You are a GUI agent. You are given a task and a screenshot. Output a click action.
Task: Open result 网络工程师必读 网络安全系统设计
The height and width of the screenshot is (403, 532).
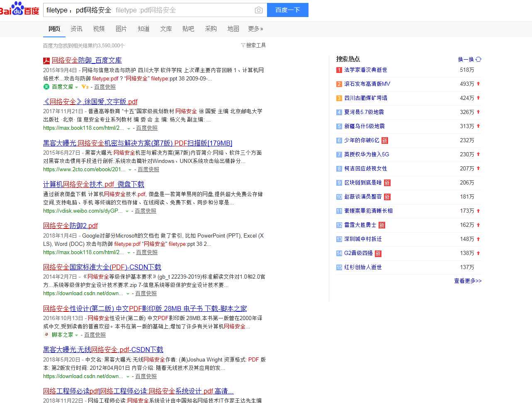click(x=138, y=391)
